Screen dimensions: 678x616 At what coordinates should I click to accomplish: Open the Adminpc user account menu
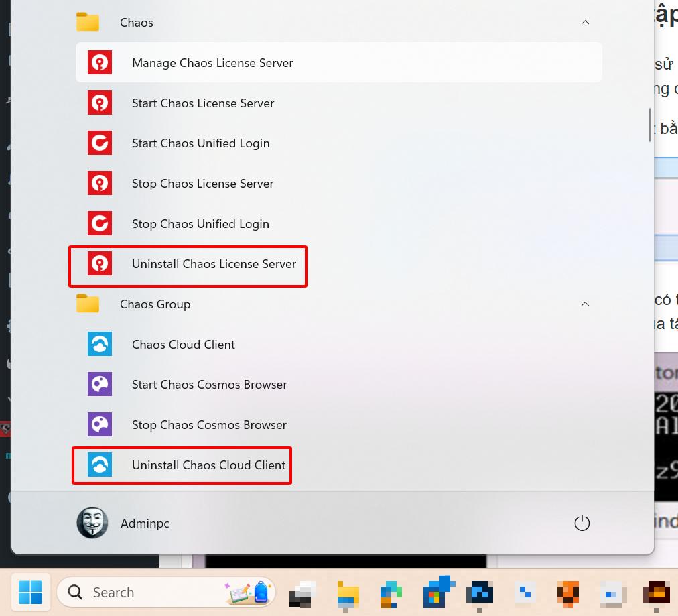[124, 523]
